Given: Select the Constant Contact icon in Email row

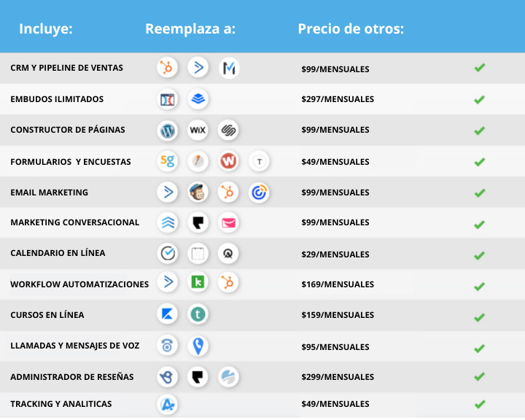Looking at the screenshot, I should (x=259, y=192).
